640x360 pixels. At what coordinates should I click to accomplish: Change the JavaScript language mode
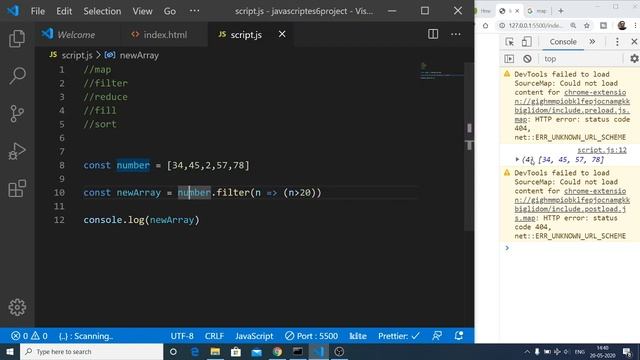tap(254, 336)
